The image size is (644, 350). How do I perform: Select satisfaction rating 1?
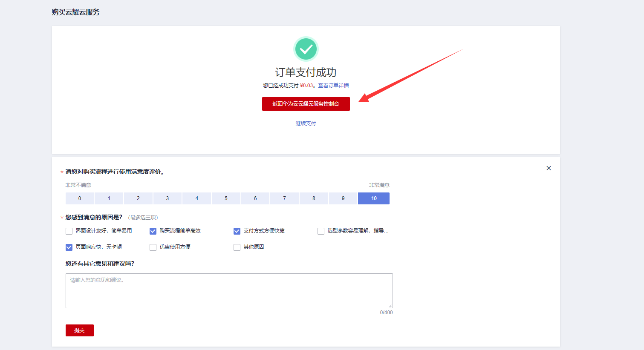click(x=109, y=198)
